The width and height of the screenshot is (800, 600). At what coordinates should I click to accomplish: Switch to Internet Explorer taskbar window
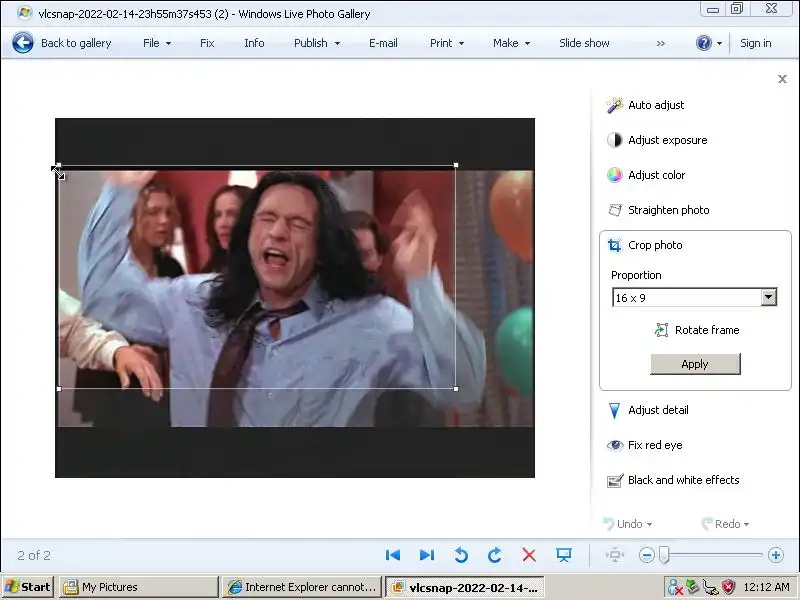click(x=302, y=587)
